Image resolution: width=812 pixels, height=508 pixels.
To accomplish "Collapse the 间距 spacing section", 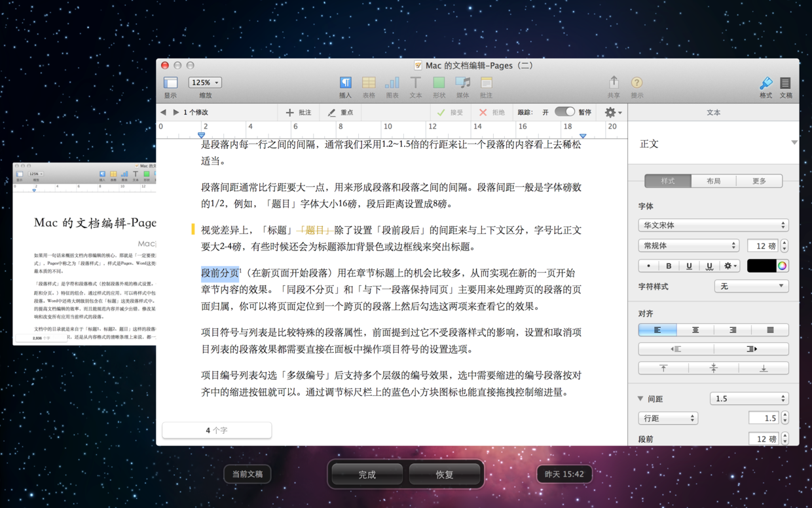I will [640, 399].
